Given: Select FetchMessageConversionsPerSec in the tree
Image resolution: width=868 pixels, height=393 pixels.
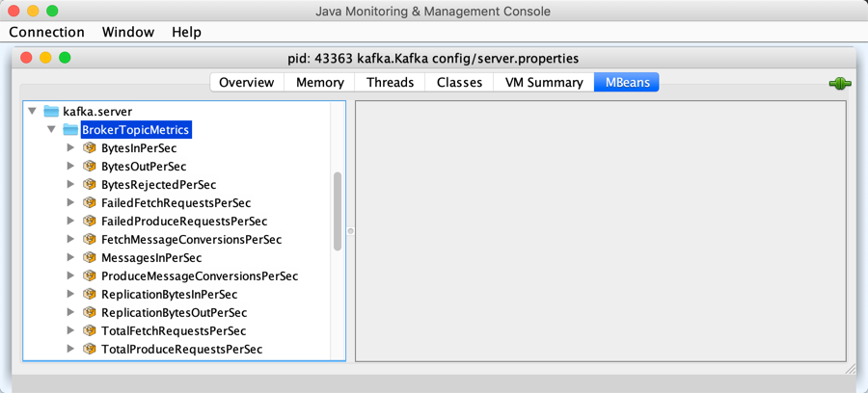Looking at the screenshot, I should click(191, 240).
